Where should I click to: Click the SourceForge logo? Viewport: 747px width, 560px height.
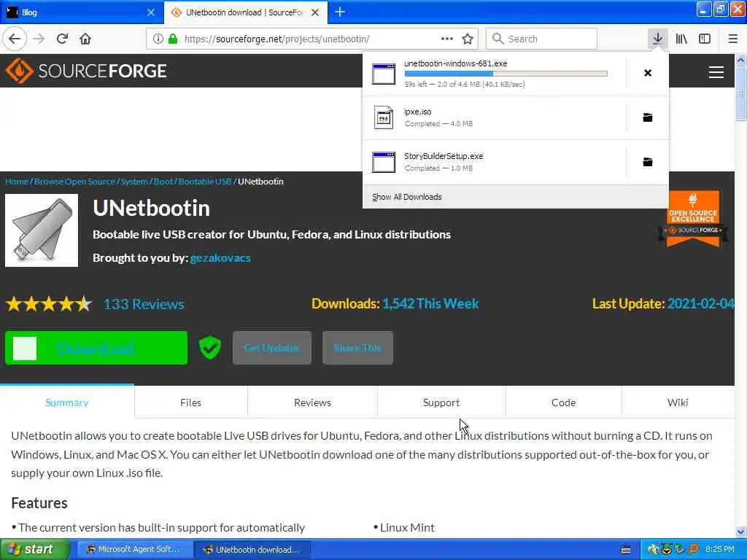[x=86, y=71]
